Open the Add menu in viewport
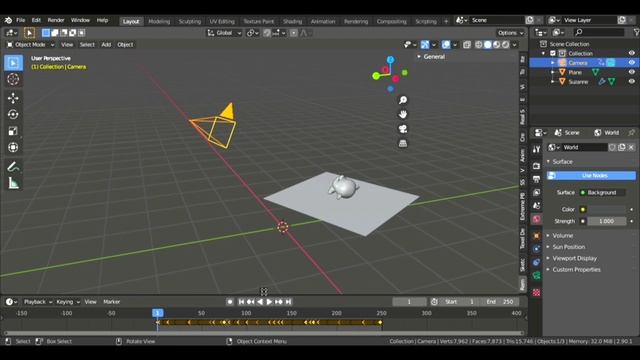The height and width of the screenshot is (360, 640). (x=106, y=44)
